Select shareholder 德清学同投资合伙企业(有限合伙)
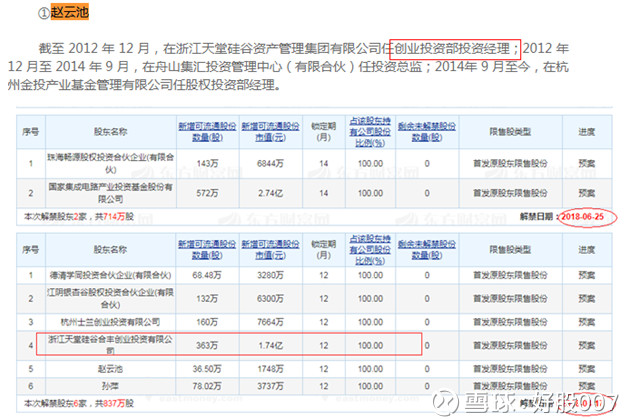The height and width of the screenshot is (420, 629). point(111,275)
